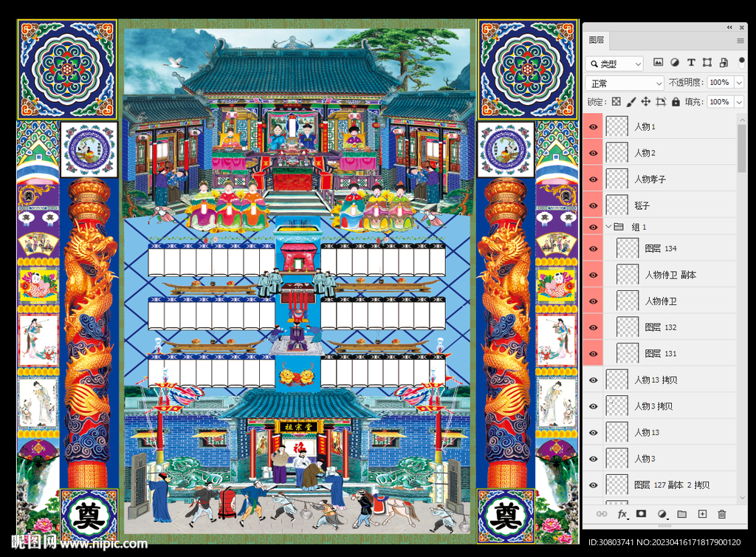Hide the 图层 134 layer

tap(593, 249)
